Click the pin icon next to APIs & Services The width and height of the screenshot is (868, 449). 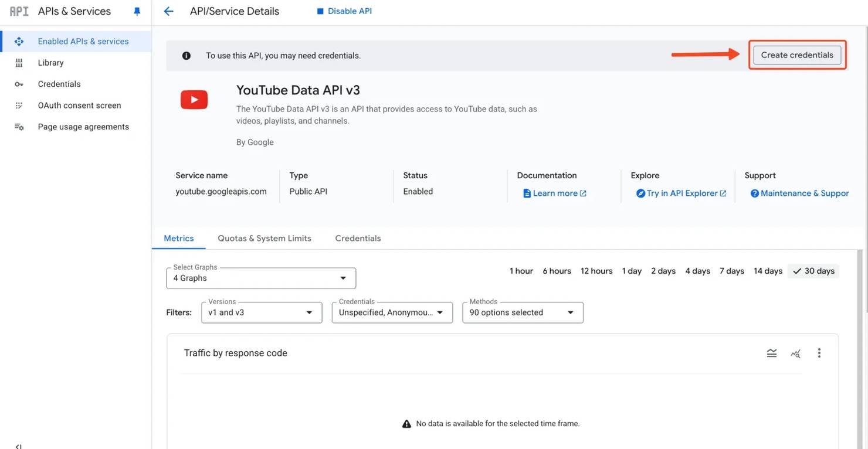[137, 11]
